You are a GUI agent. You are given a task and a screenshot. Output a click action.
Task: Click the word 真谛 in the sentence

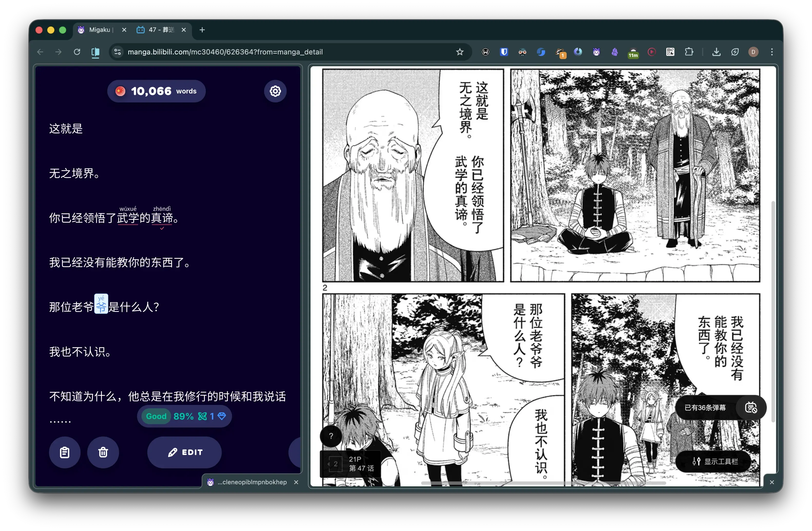pyautogui.click(x=162, y=218)
